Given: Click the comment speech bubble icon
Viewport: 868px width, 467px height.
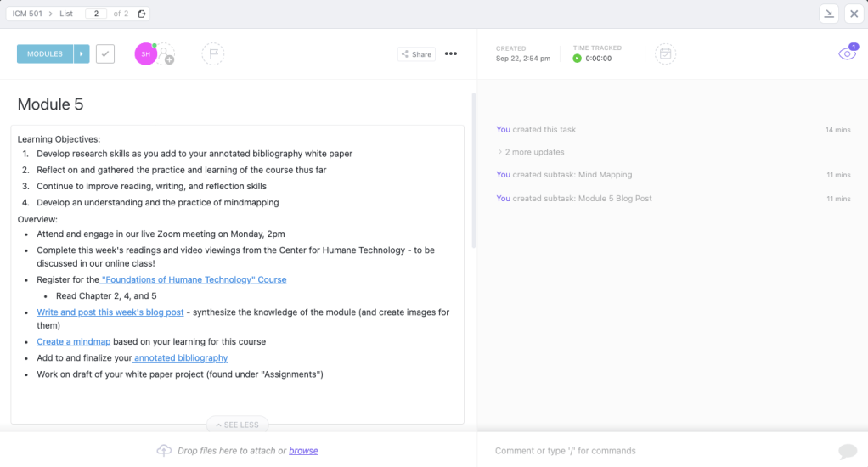Looking at the screenshot, I should [847, 451].
